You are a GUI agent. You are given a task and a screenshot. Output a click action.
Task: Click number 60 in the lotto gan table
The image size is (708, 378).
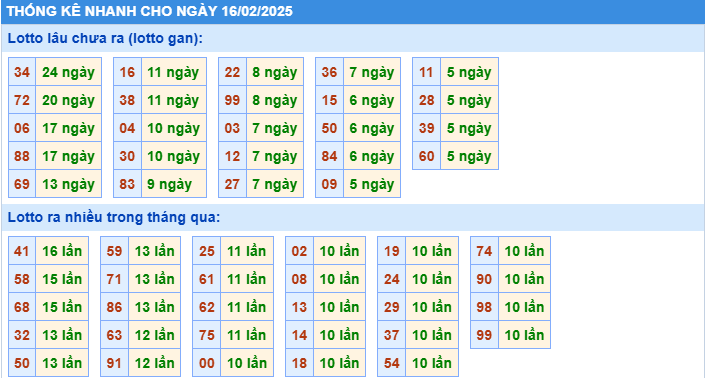[426, 156]
